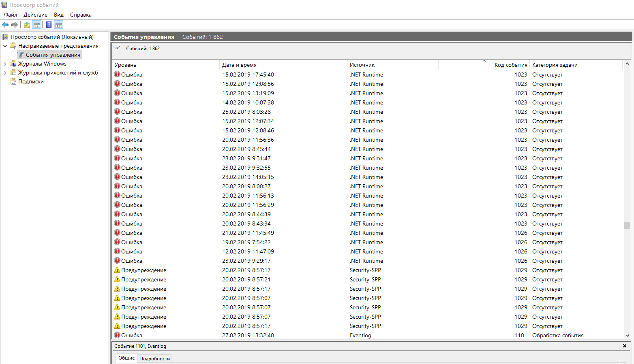Click the error icon at 21.02.2019 11:45:49
The width and height of the screenshot is (634, 364).
point(117,232)
